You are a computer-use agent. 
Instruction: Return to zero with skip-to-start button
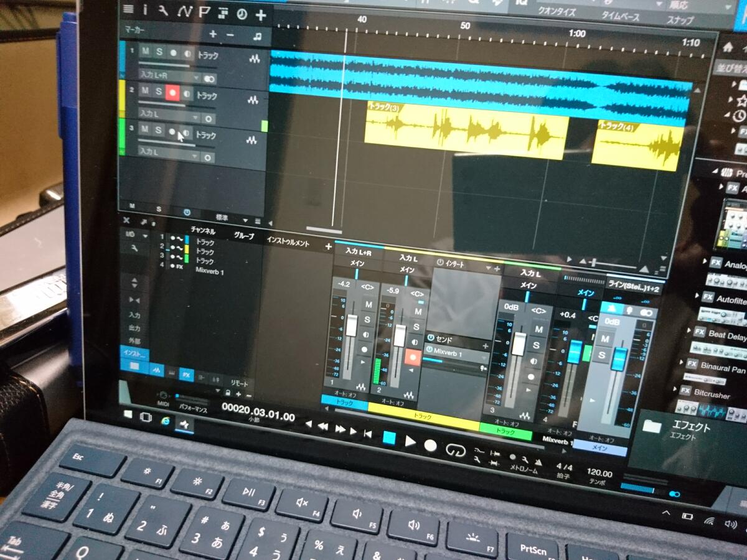(368, 434)
